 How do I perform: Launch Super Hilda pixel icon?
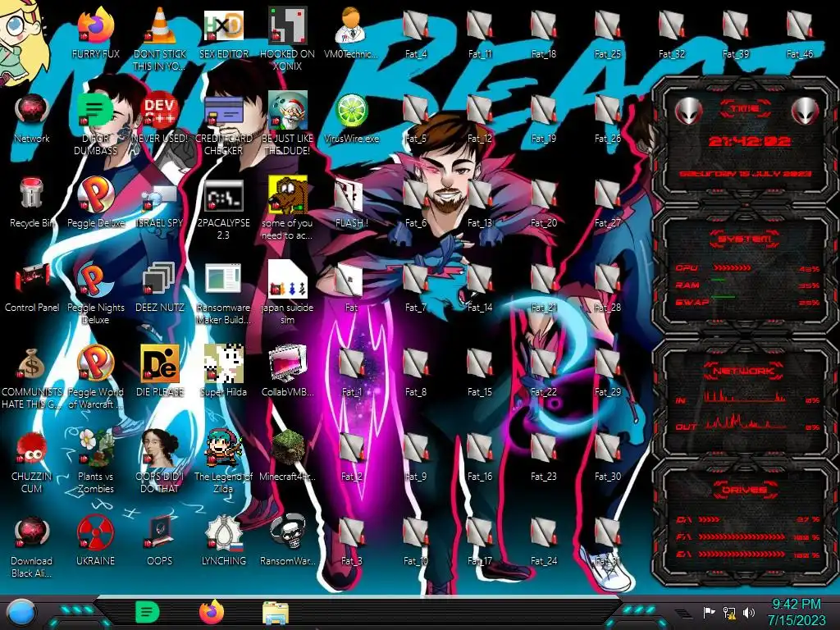click(223, 363)
